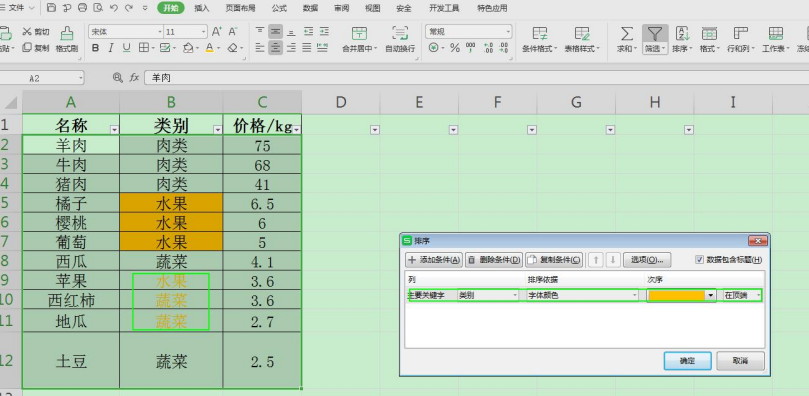Click the Auto Wrap (自动换行) icon
Screen dimensions: 809x396
(x=400, y=34)
